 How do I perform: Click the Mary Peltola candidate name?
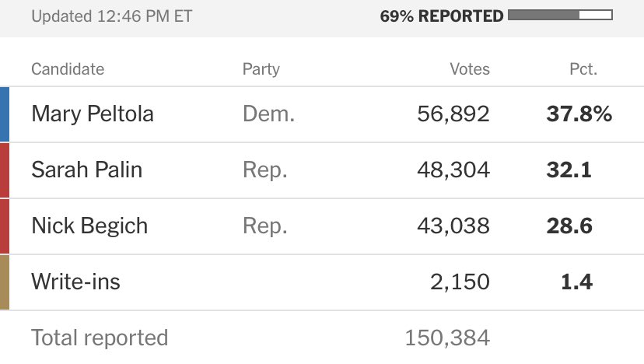pos(93,114)
